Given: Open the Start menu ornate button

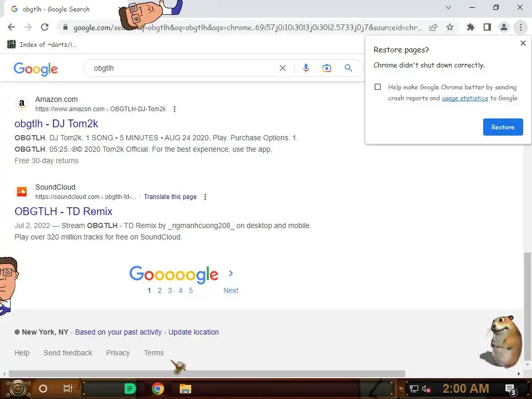Looking at the screenshot, I should point(18,389).
